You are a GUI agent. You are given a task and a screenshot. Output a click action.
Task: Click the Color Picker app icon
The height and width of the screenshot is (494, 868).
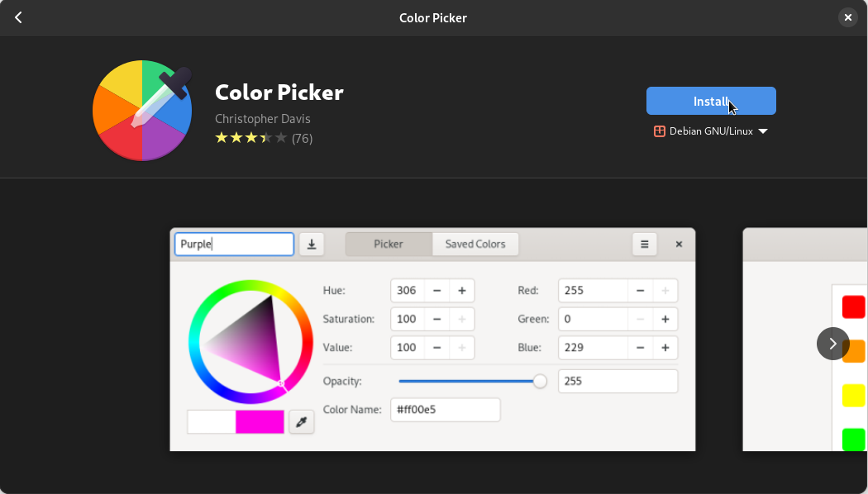(x=142, y=110)
